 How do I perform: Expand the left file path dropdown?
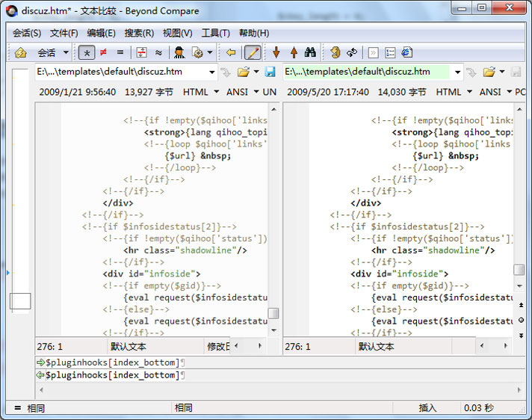click(x=211, y=72)
